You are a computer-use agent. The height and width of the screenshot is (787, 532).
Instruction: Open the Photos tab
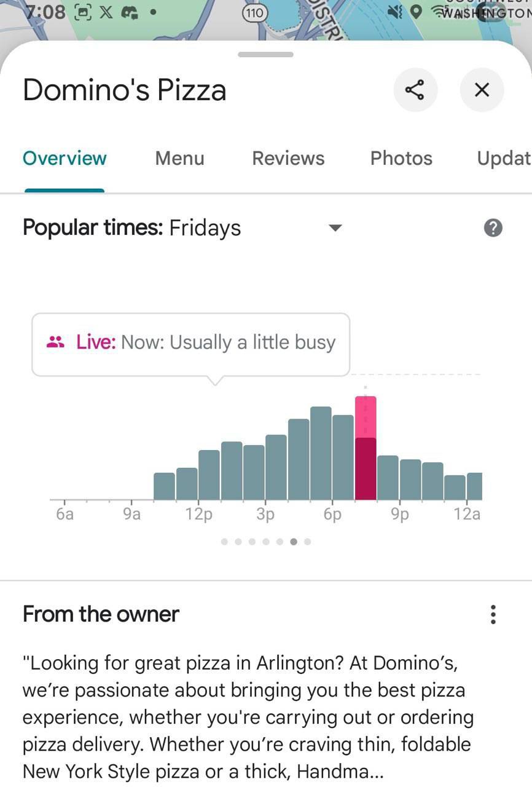coord(401,158)
